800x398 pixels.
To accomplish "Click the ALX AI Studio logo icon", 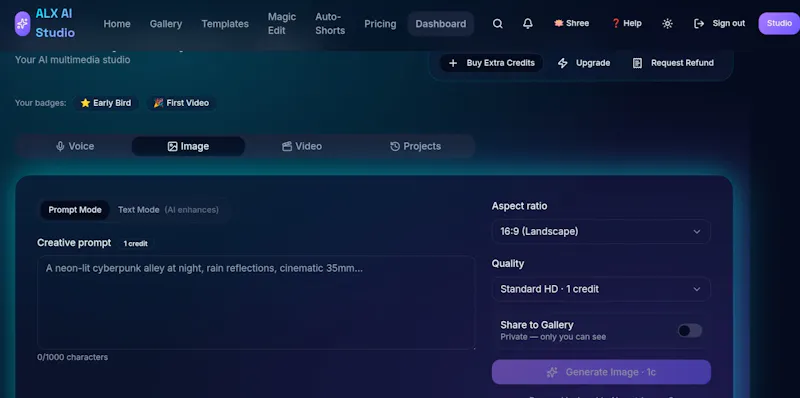I will point(22,23).
